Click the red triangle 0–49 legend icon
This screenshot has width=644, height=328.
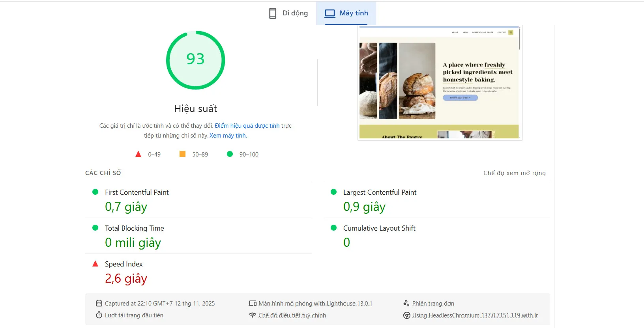point(138,154)
